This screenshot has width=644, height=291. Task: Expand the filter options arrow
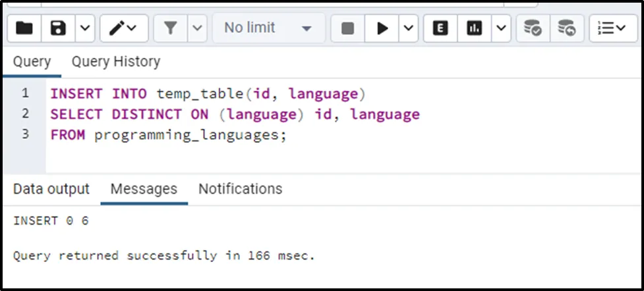point(198,28)
